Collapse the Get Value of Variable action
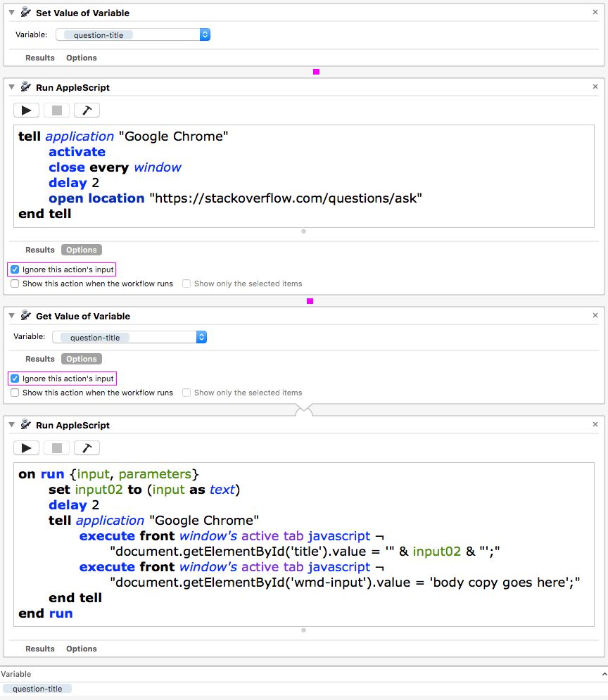This screenshot has height=700, width=608. pos(11,316)
